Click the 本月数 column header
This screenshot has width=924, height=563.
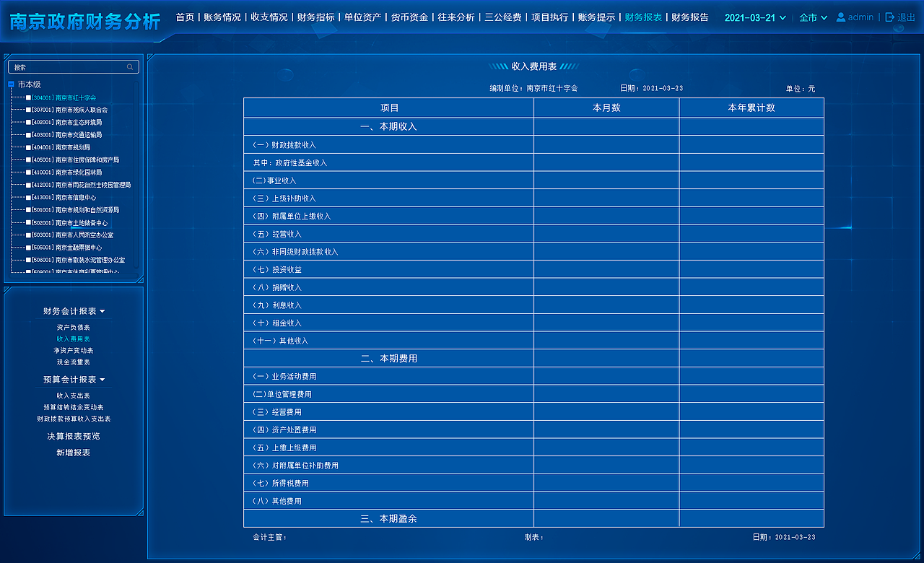point(606,108)
